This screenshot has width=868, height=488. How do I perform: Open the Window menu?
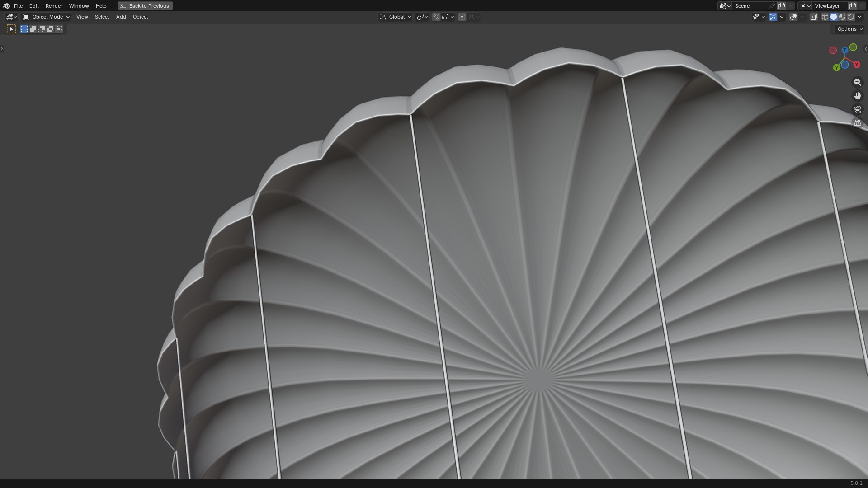79,6
